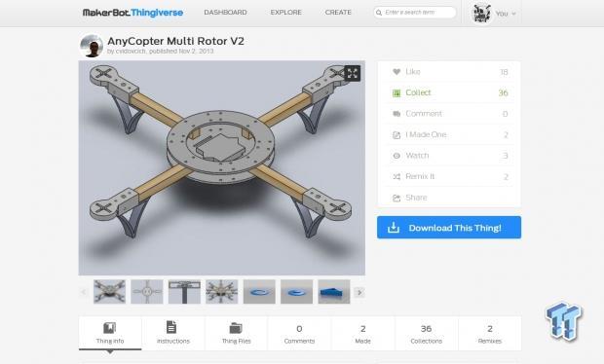Click the Like heart icon
Viewport: 604px width, 364px height.
(396, 72)
